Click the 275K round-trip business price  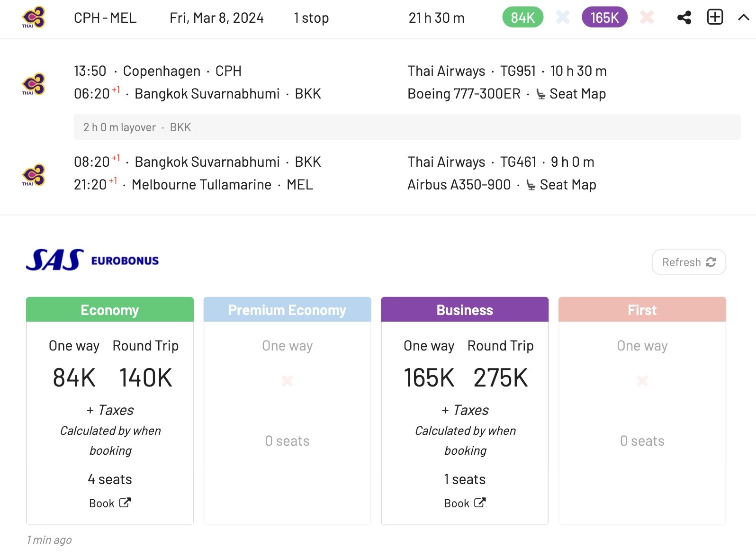500,378
